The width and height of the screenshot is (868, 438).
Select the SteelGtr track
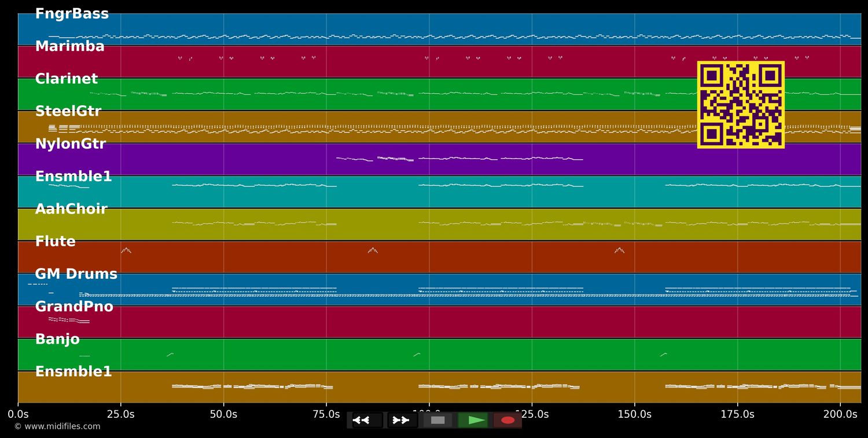(69, 111)
